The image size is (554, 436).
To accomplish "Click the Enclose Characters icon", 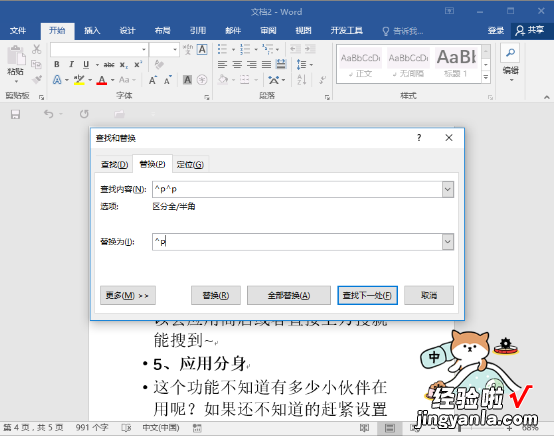I will click(202, 80).
